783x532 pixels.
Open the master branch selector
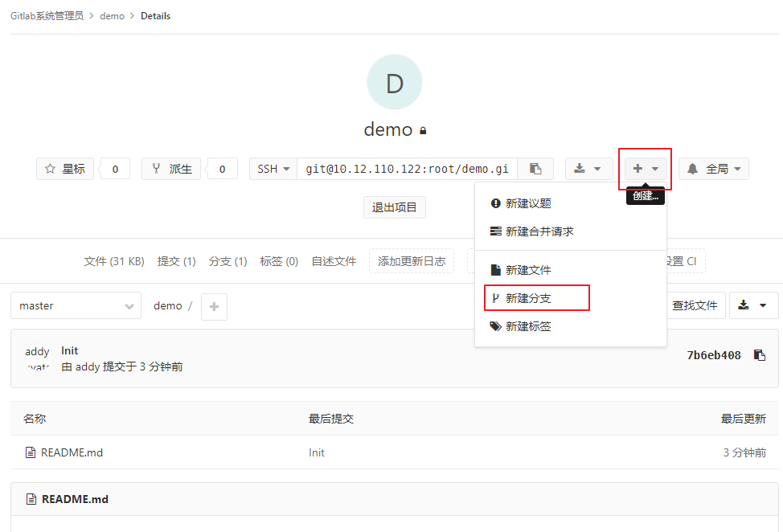click(76, 305)
